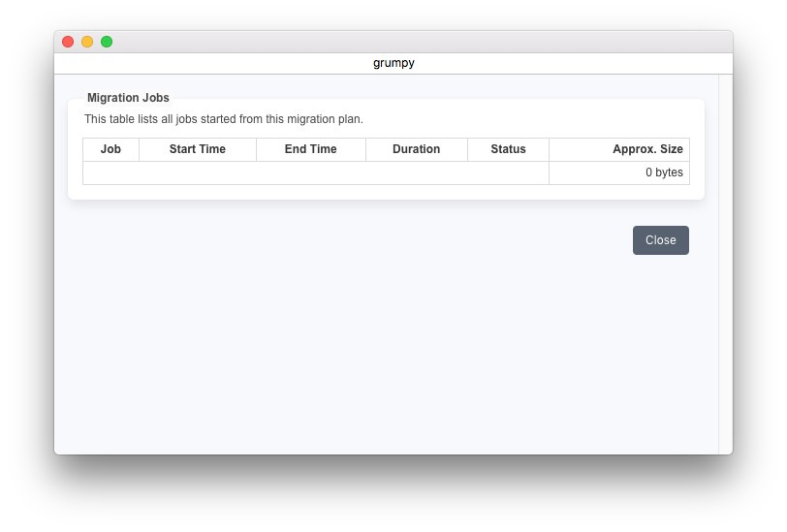The width and height of the screenshot is (787, 532).
Task: Click the table description sentence
Action: pos(223,119)
